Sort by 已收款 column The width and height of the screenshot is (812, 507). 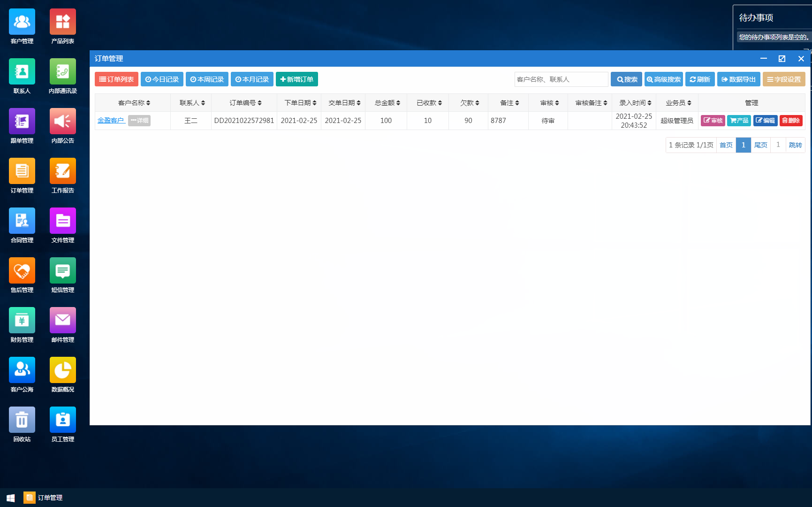(429, 103)
